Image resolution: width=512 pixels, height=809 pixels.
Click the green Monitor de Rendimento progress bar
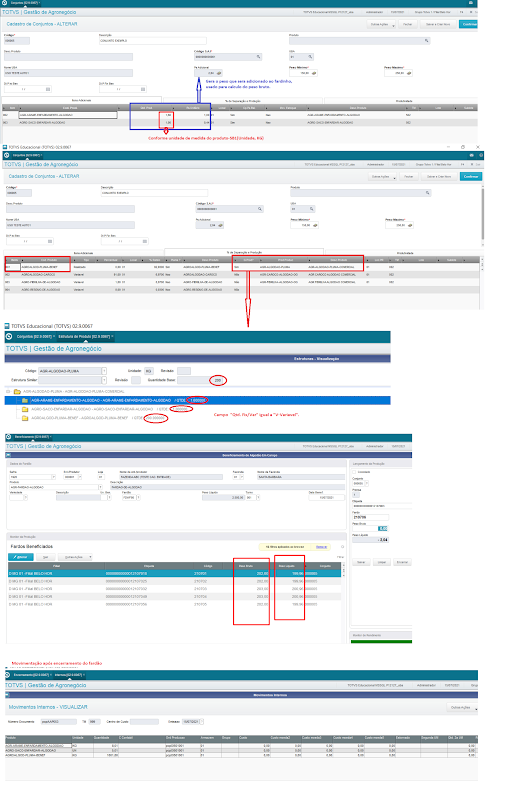[381, 642]
